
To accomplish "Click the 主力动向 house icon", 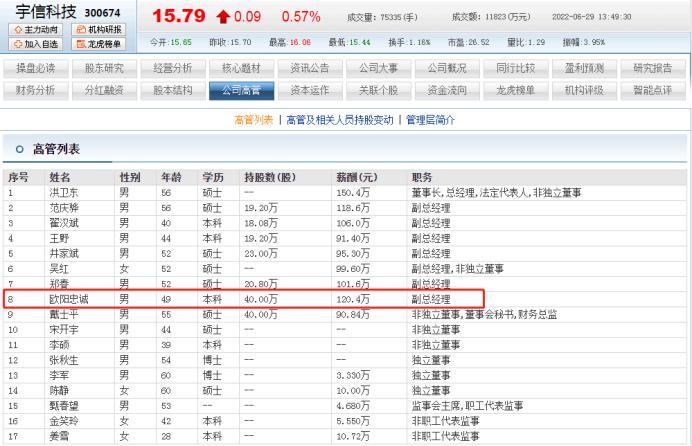I will [18, 30].
